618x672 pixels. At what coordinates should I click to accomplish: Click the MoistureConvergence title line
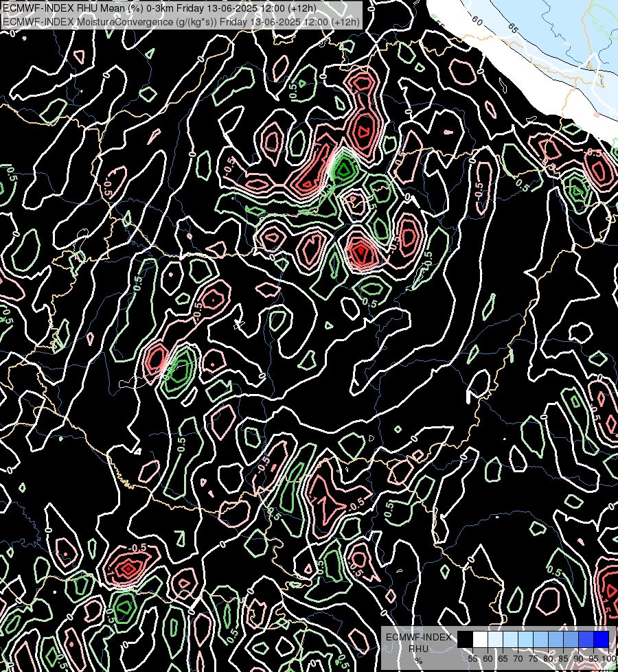point(181,22)
